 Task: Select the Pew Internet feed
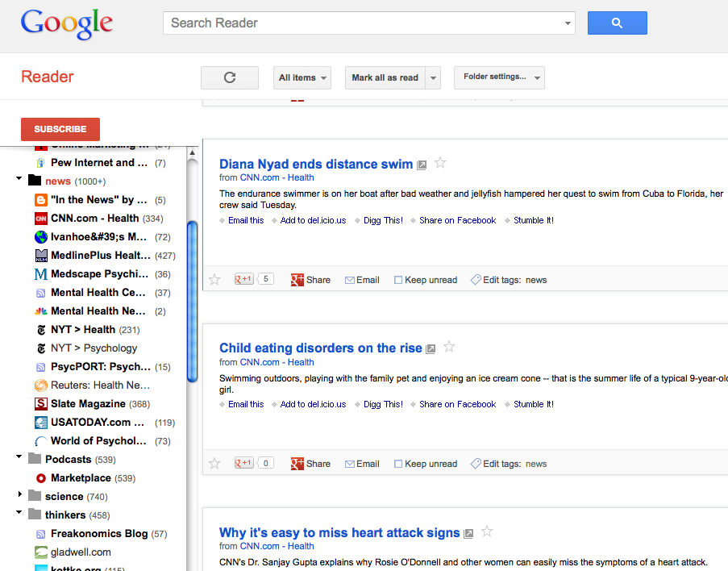point(100,163)
